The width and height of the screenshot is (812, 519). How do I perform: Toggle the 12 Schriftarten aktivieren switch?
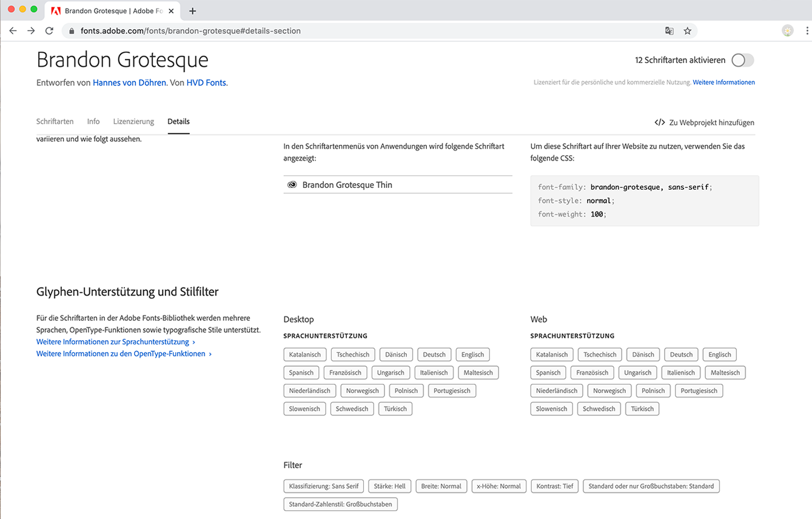coord(742,60)
